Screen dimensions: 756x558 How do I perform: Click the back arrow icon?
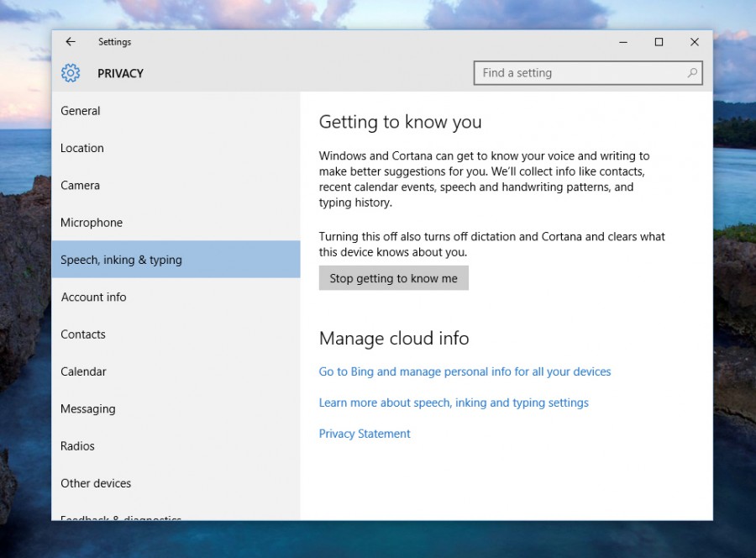pos(71,41)
